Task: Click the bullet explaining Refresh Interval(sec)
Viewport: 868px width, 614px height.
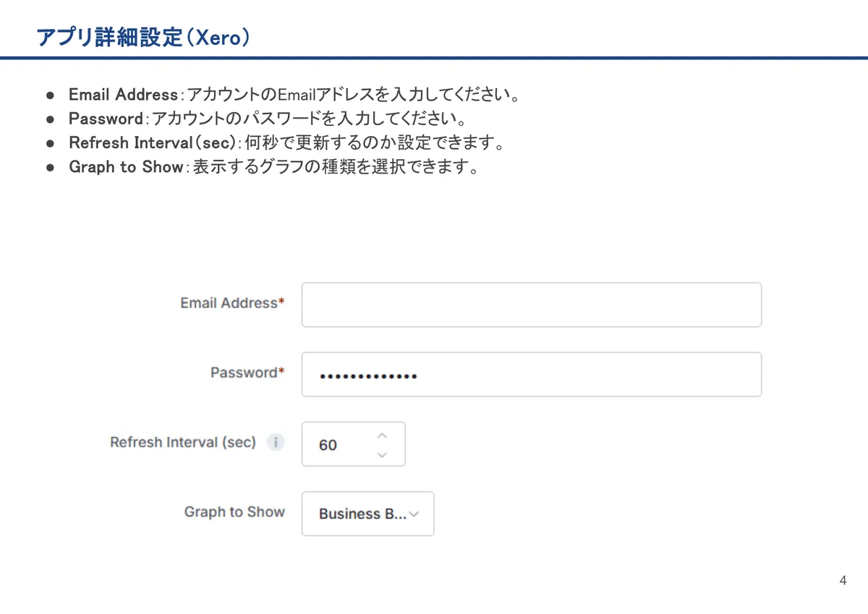Action: coord(286,142)
